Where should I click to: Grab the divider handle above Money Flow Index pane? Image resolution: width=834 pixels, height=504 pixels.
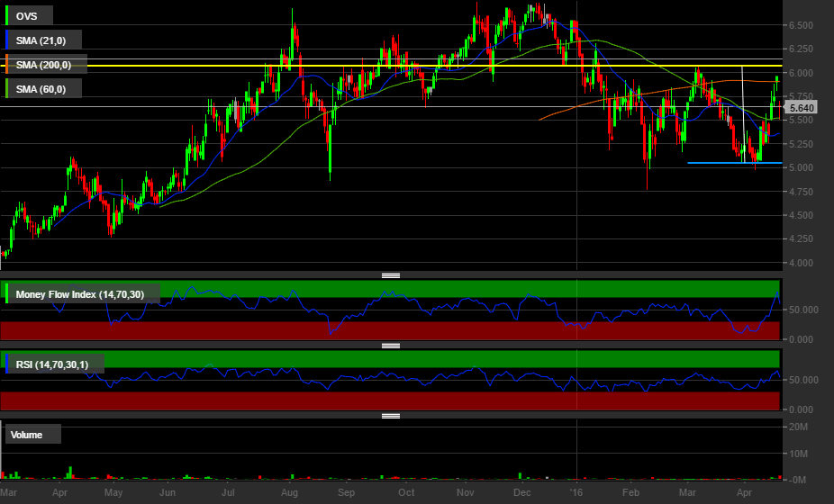[x=391, y=275]
